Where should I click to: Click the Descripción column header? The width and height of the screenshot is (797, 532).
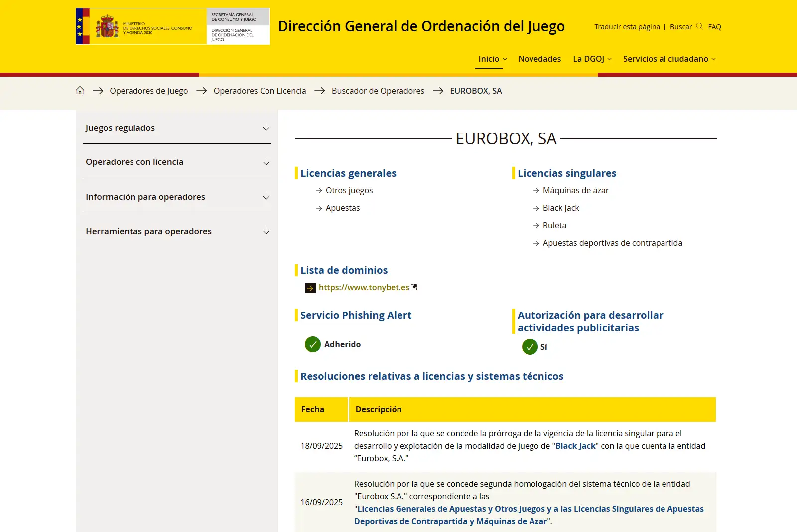coord(532,409)
